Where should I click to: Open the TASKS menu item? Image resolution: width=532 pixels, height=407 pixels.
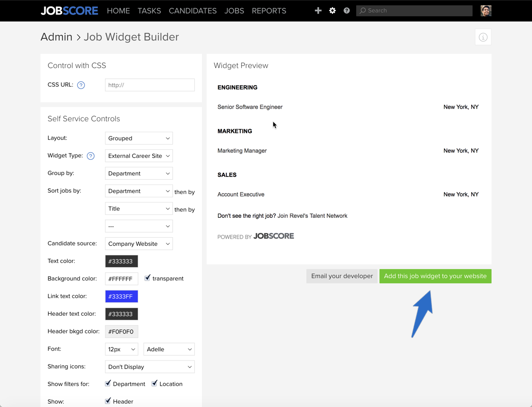click(149, 11)
